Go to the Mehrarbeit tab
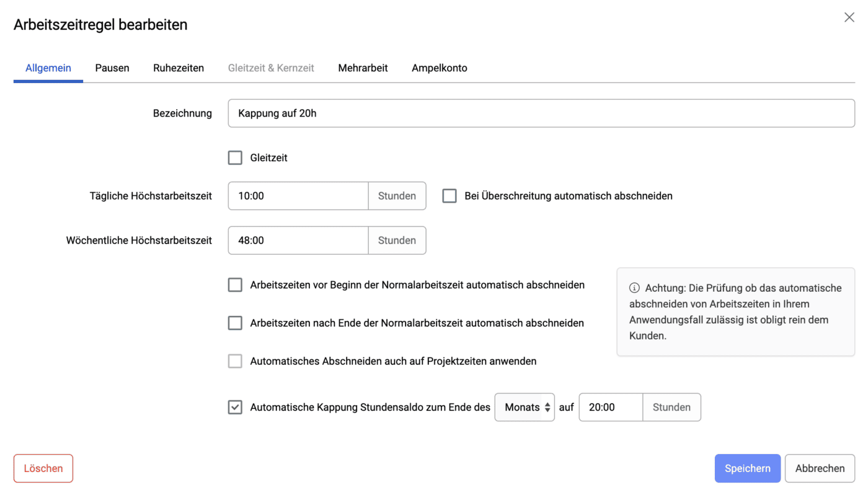The image size is (868, 495). point(363,68)
